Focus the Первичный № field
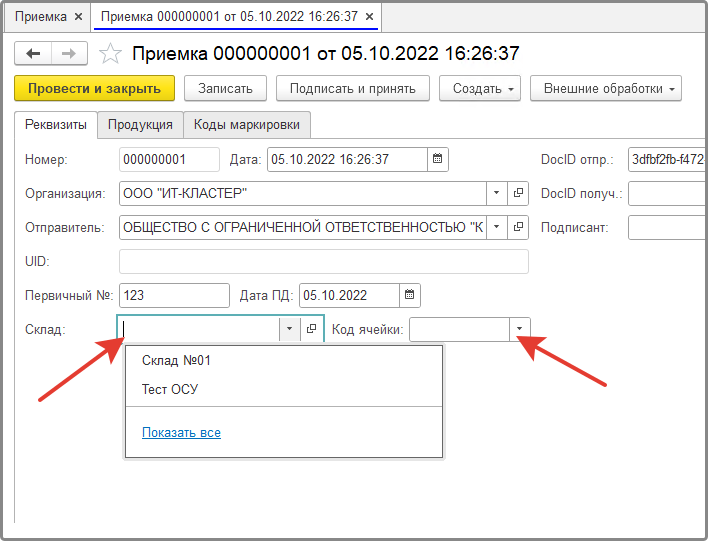 pos(174,295)
